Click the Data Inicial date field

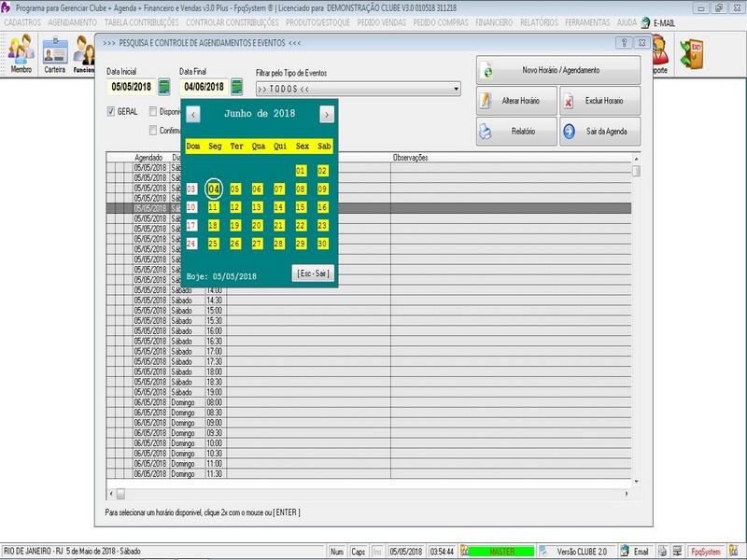coord(132,87)
